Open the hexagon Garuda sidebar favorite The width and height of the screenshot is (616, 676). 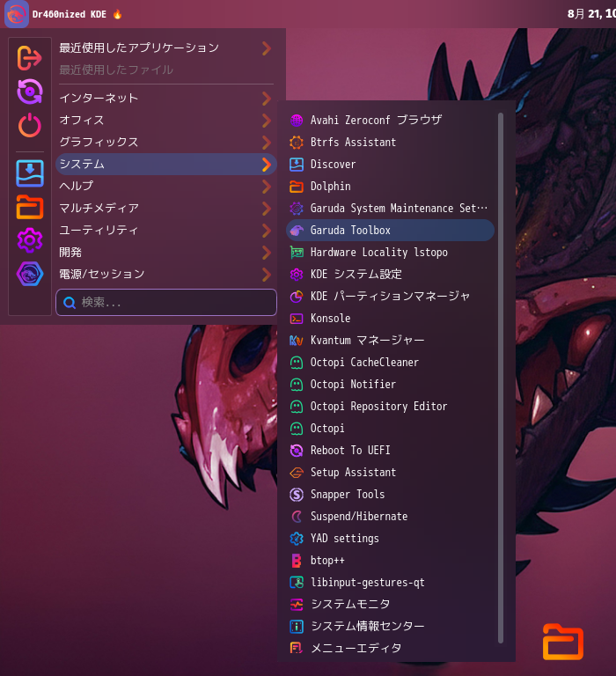(x=29, y=274)
